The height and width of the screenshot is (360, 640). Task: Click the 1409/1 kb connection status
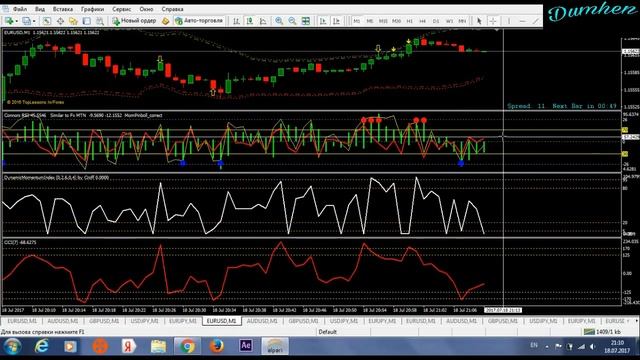[602, 332]
